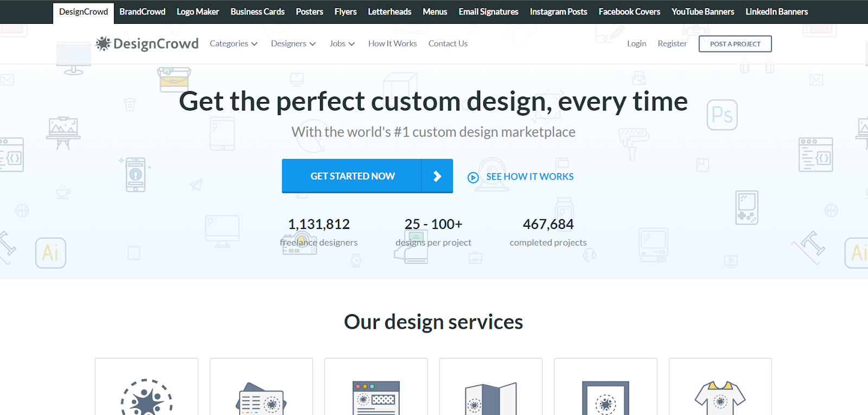Open LinkedIn Banners in top bar
This screenshot has width=868, height=415.
pyautogui.click(x=777, y=12)
